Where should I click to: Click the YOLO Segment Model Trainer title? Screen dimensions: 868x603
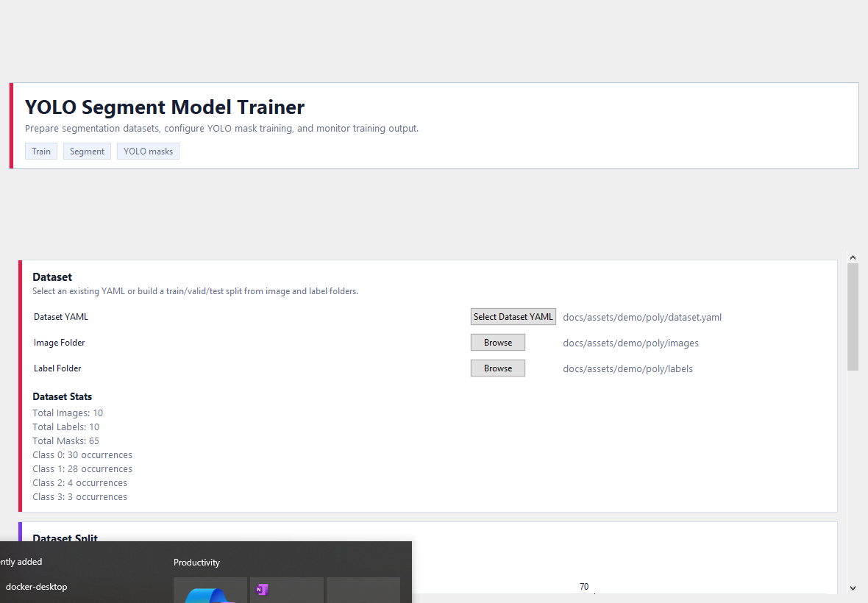165,107
